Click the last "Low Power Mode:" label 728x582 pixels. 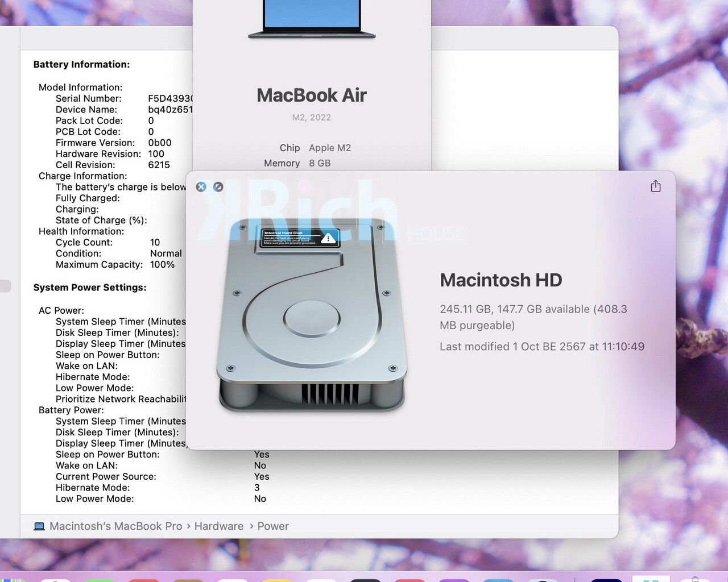[94, 499]
